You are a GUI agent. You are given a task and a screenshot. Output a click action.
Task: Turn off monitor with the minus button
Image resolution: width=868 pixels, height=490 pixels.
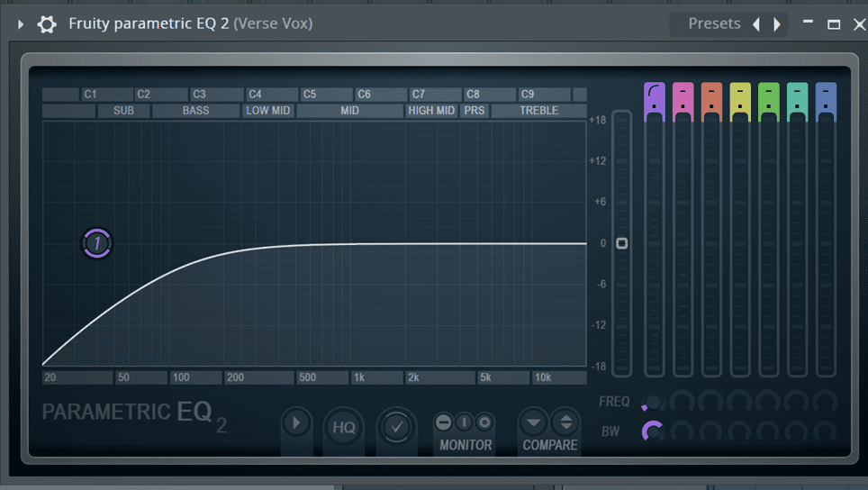tap(443, 422)
